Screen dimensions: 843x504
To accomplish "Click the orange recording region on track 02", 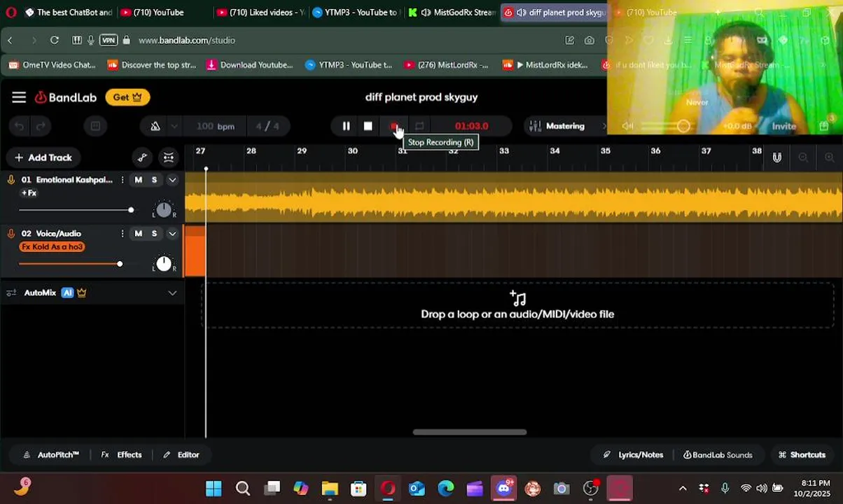I will (195, 251).
